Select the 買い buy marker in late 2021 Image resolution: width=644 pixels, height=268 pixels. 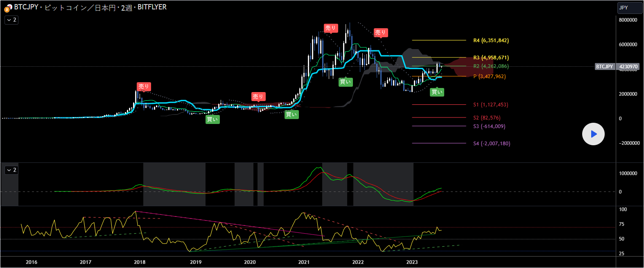click(x=345, y=82)
